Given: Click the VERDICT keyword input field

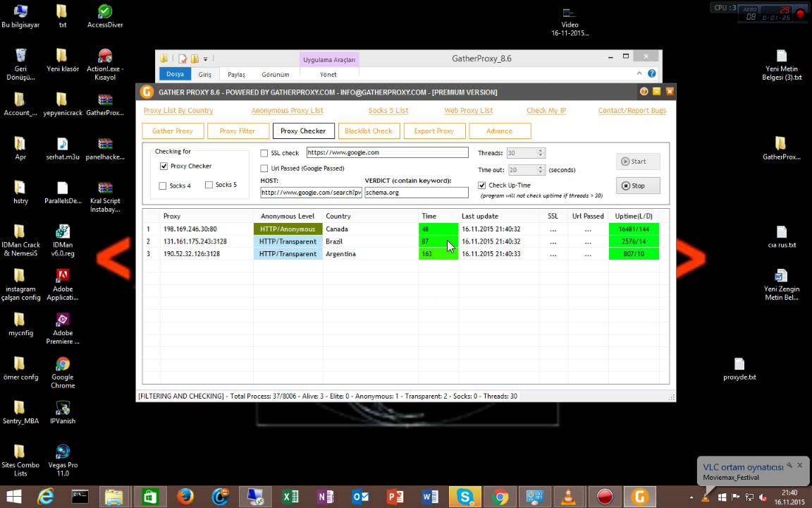Looking at the screenshot, I should point(417,193).
